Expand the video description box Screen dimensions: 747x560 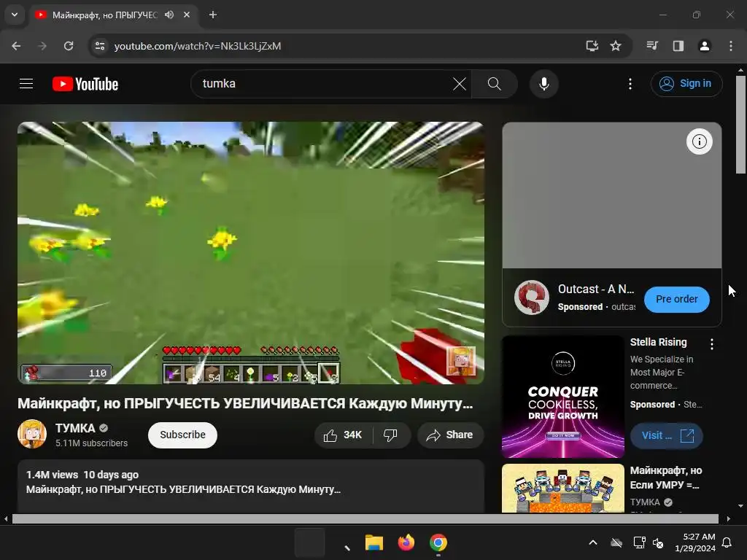tap(251, 486)
